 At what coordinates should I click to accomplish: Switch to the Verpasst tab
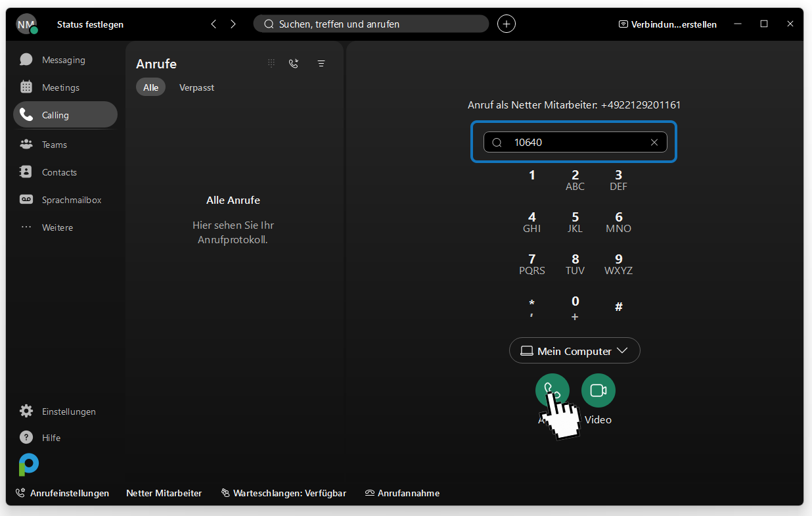196,87
